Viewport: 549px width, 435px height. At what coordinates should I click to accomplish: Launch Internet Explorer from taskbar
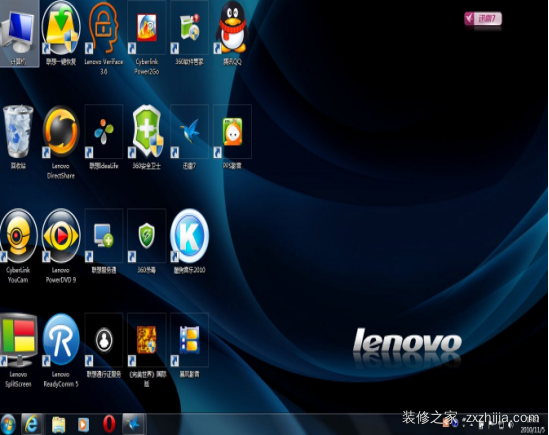point(32,424)
